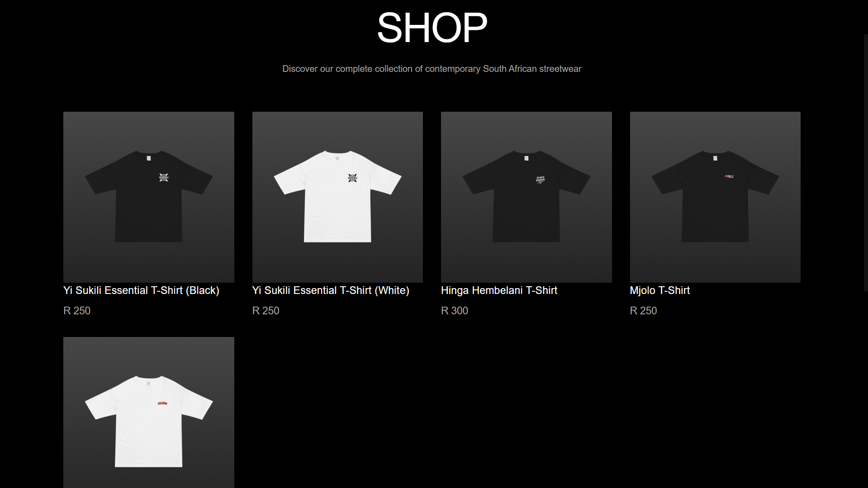Click the Hinga Hembelani T-Shirt title
The image size is (868, 488).
[x=499, y=290]
